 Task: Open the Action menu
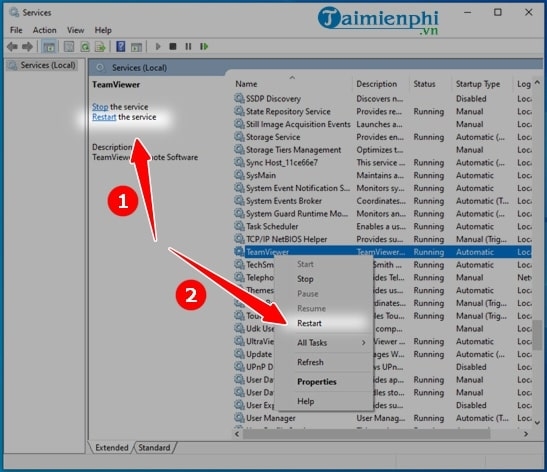click(44, 30)
